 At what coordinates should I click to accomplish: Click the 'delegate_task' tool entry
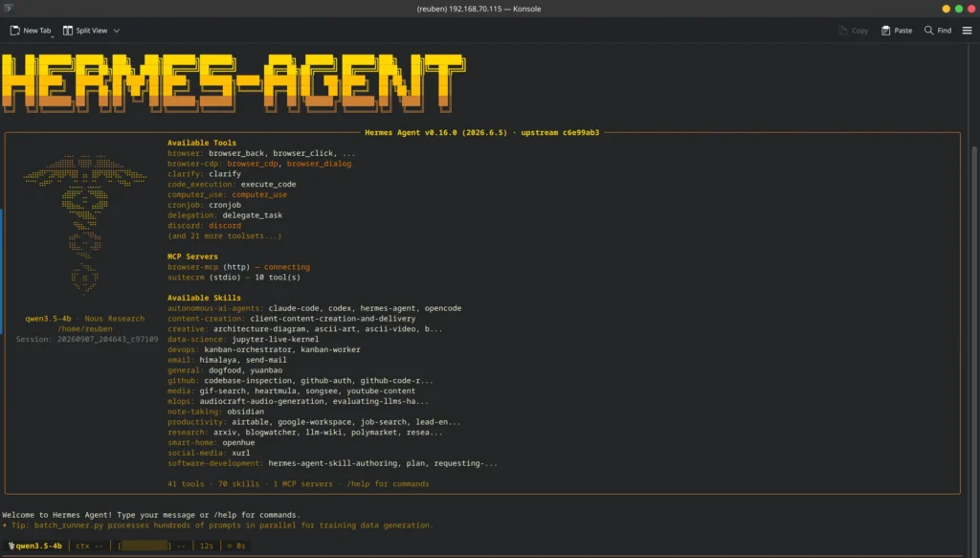(x=253, y=215)
